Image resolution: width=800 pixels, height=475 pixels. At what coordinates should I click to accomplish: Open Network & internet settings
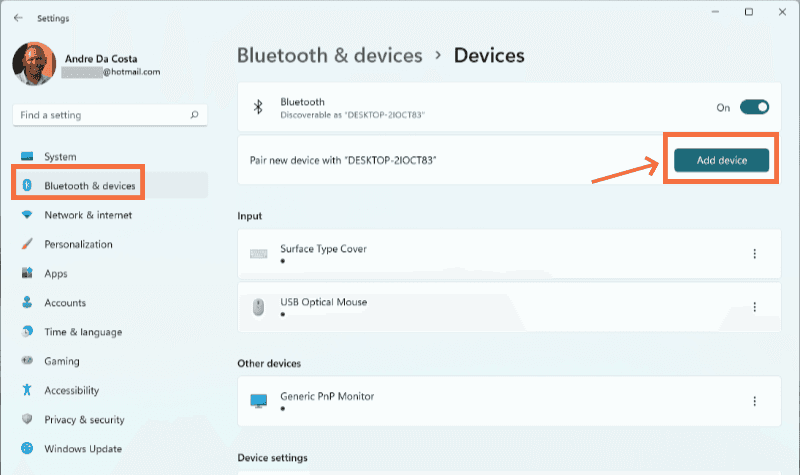tap(110, 215)
